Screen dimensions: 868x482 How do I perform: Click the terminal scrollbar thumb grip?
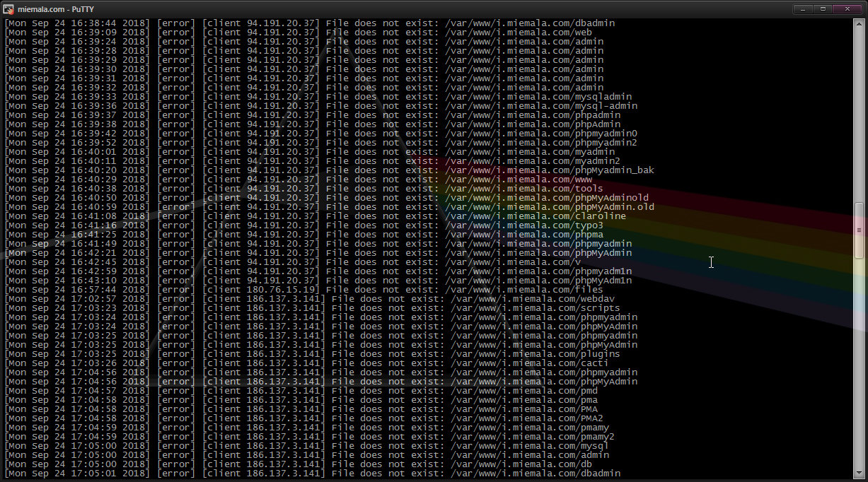[860, 230]
